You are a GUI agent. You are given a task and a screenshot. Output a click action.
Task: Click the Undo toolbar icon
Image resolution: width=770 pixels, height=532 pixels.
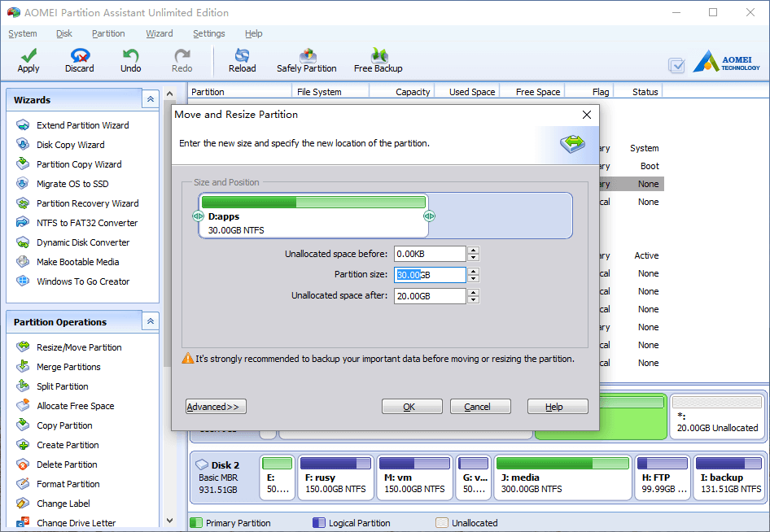pyautogui.click(x=130, y=60)
